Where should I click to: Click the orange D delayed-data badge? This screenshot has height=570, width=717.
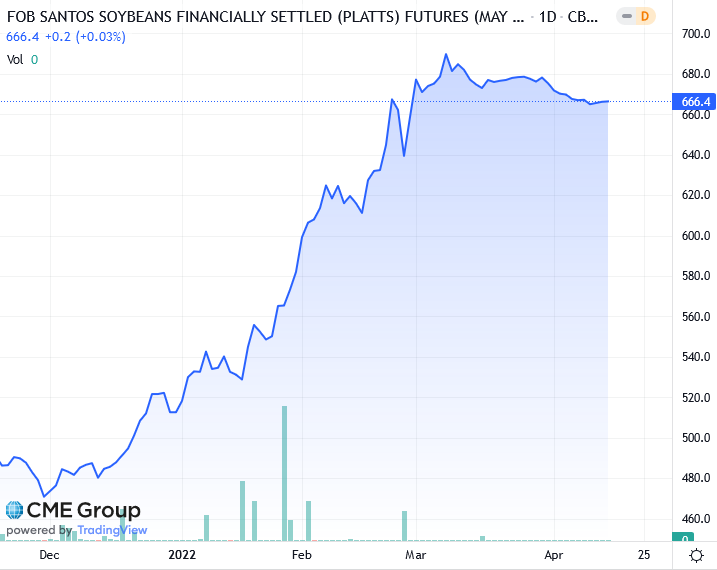click(x=644, y=16)
